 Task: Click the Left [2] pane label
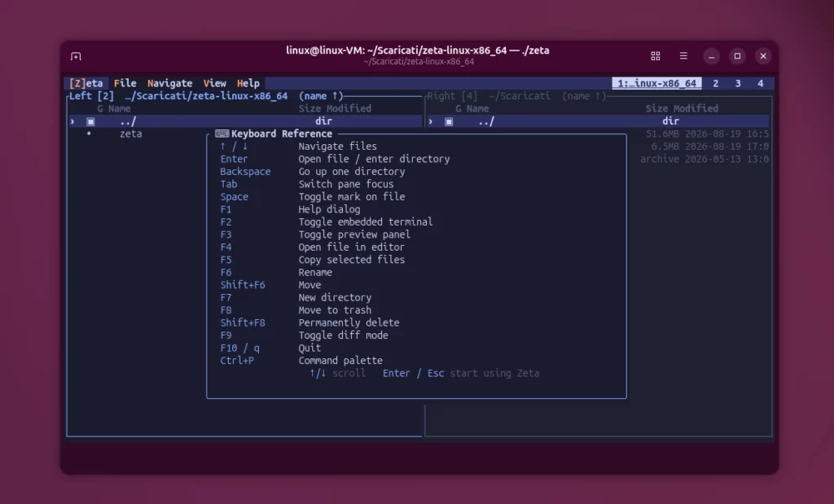[x=91, y=96]
